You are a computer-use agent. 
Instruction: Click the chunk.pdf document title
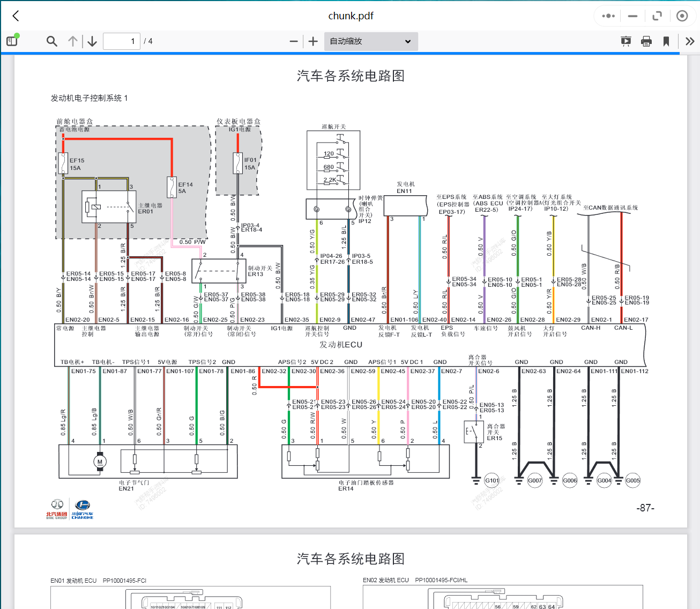click(351, 16)
